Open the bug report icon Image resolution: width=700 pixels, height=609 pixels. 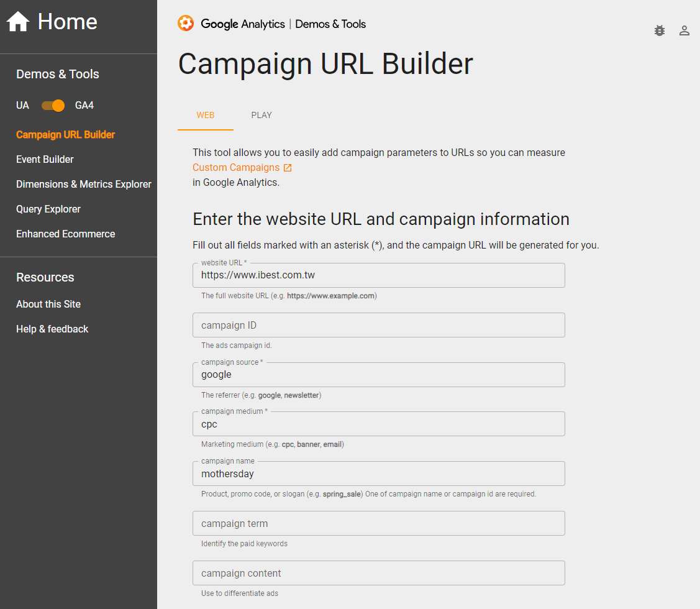(660, 30)
